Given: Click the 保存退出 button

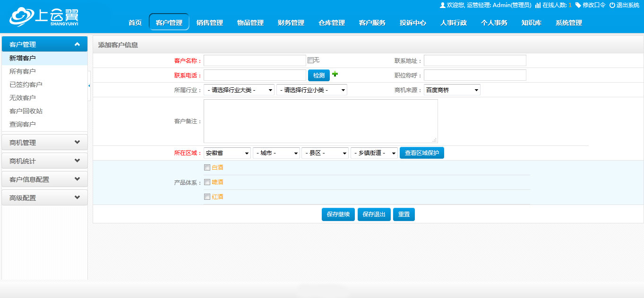Looking at the screenshot, I should tap(374, 214).
